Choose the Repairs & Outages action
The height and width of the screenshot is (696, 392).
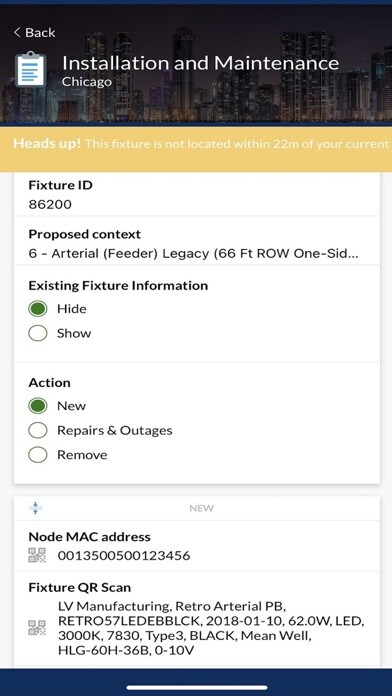coord(38,430)
